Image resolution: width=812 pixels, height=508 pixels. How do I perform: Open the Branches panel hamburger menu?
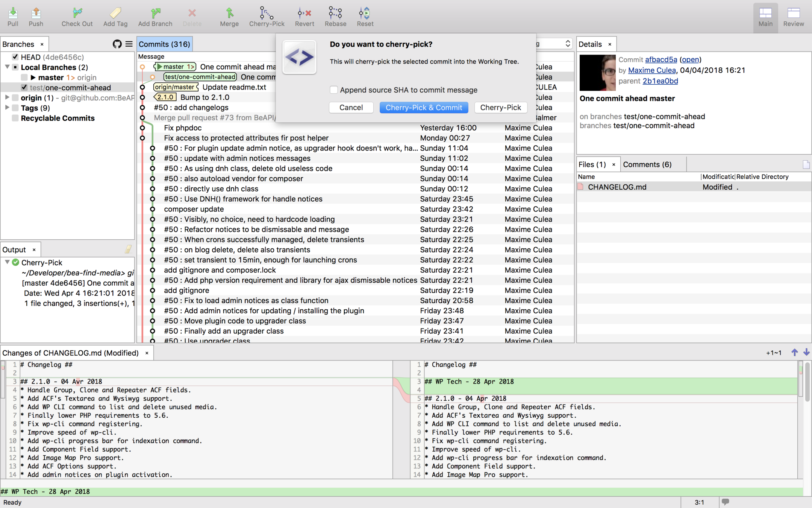(x=129, y=44)
